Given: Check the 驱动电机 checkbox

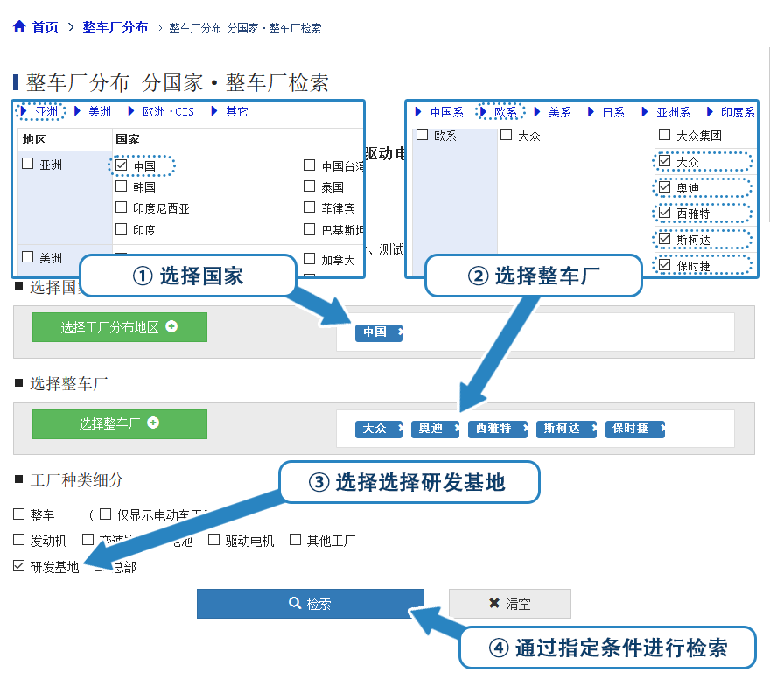Looking at the screenshot, I should click(213, 540).
